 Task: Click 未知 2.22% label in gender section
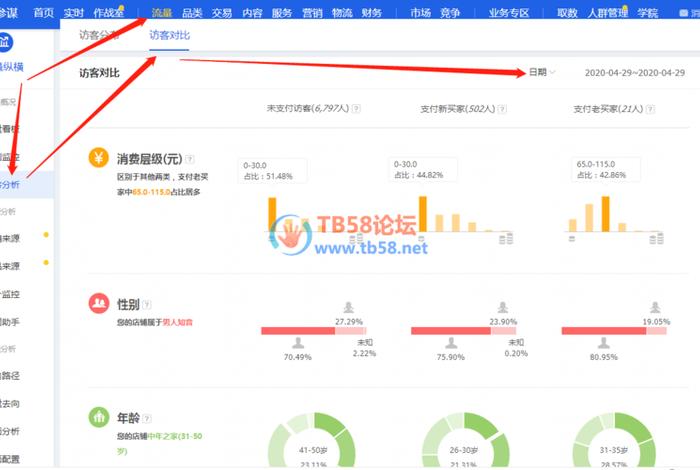[364, 348]
